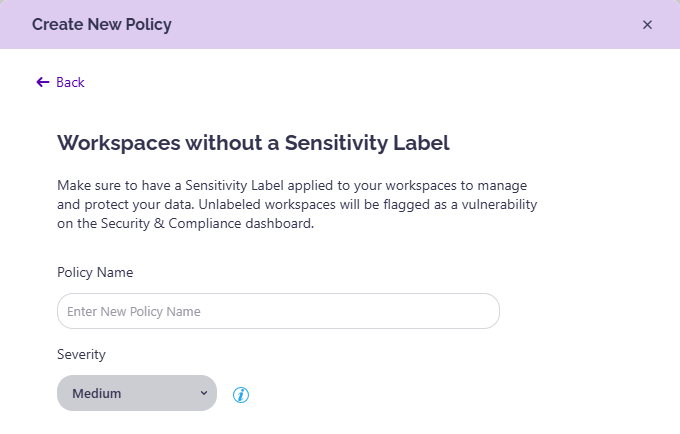
Task: Open the Medium severity combo box
Action: 137,393
